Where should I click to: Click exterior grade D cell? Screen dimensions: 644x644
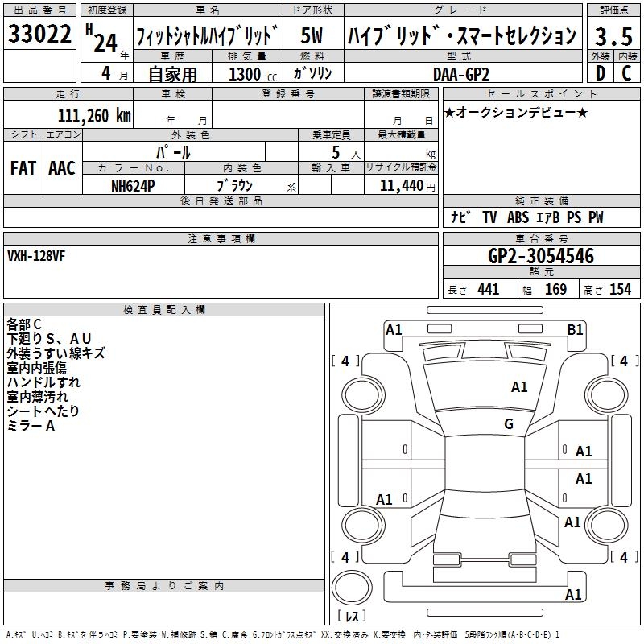[600, 73]
